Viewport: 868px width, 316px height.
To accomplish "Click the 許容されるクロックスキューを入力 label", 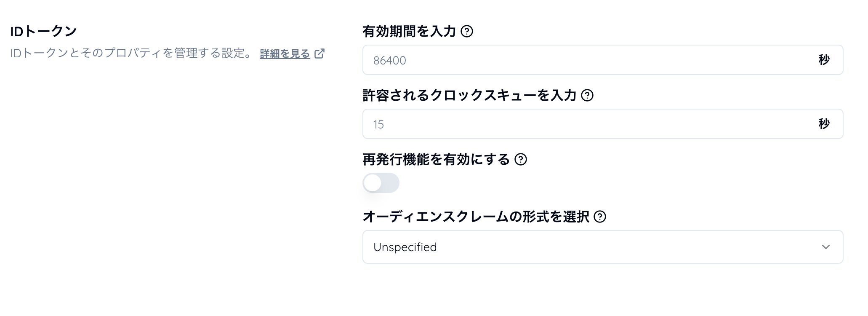I will click(469, 96).
